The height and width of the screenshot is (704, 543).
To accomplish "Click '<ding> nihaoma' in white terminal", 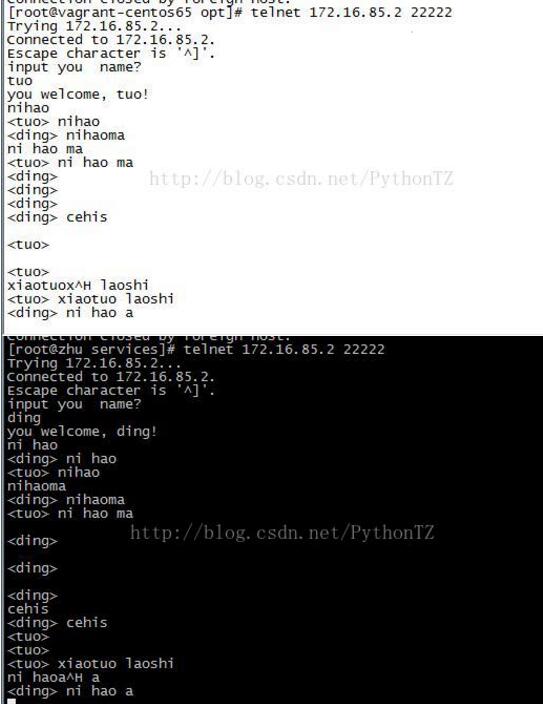I will pyautogui.click(x=66, y=135).
